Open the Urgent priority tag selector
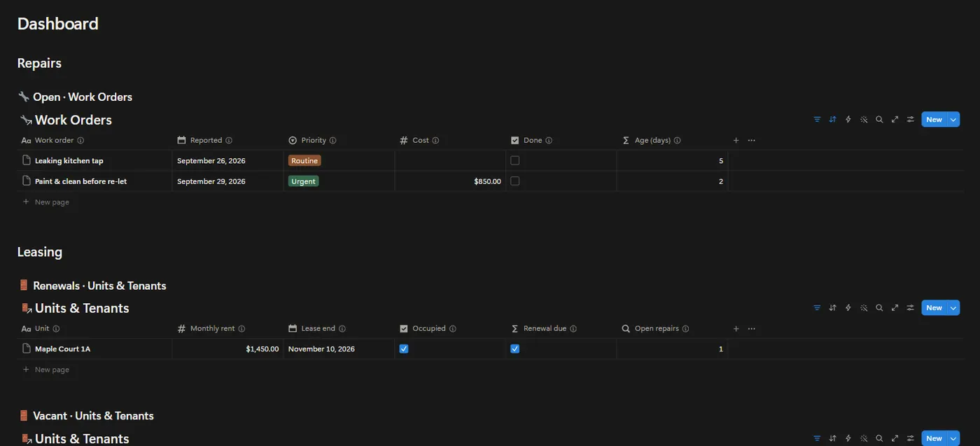 (x=303, y=181)
